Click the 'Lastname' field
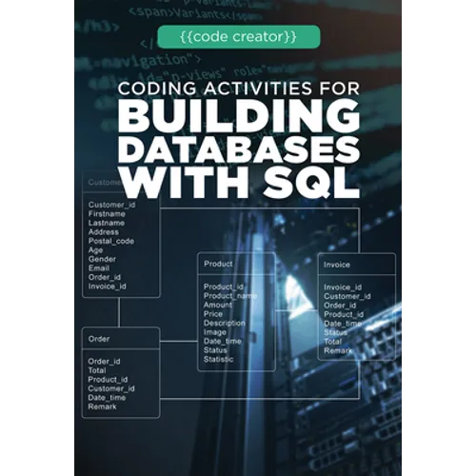Viewport: 476px width, 476px height. coord(107,223)
